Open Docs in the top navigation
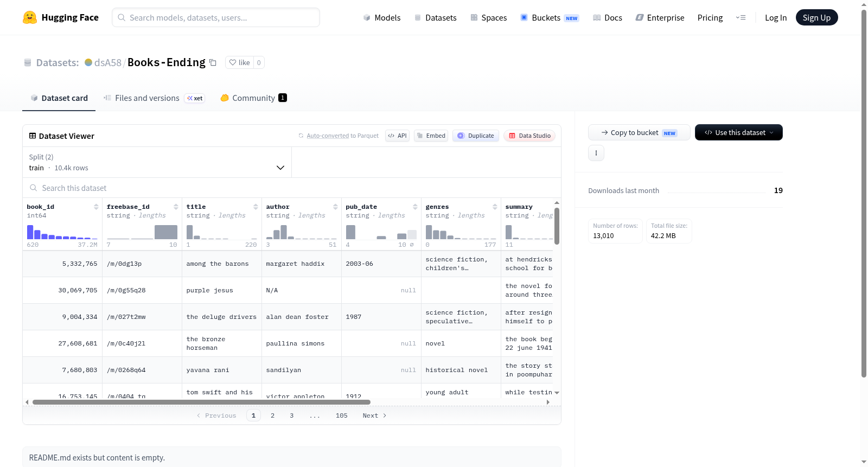Viewport: 868px width, 467px height. 608,17
